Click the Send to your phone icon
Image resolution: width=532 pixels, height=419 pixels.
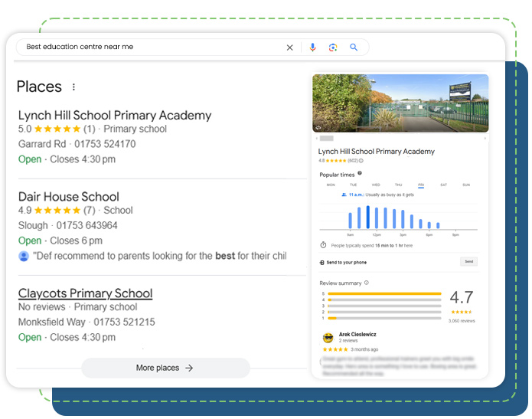click(x=322, y=263)
